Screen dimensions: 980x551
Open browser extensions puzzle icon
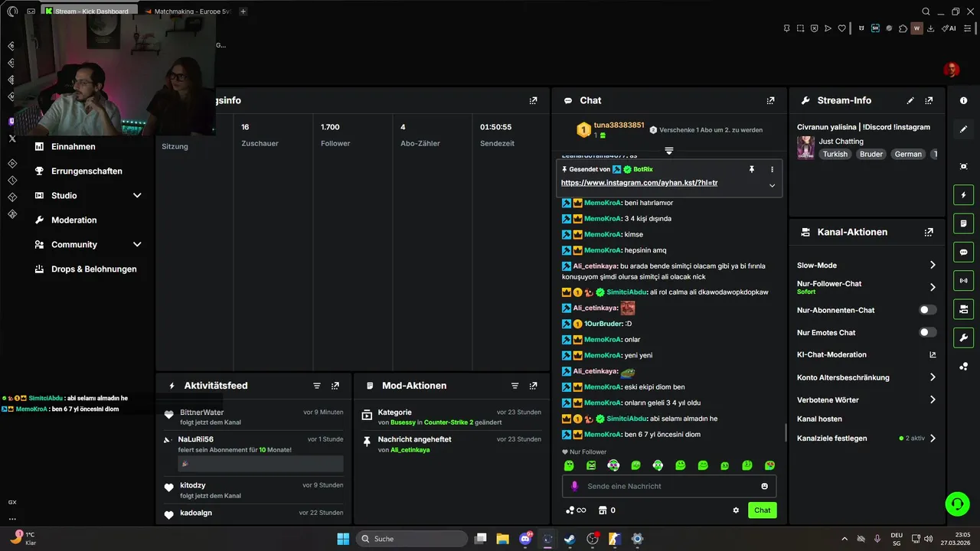click(x=903, y=28)
